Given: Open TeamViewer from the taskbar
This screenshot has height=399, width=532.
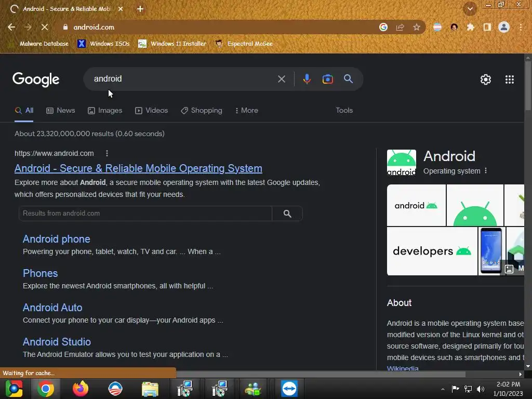Looking at the screenshot, I should click(289, 389).
